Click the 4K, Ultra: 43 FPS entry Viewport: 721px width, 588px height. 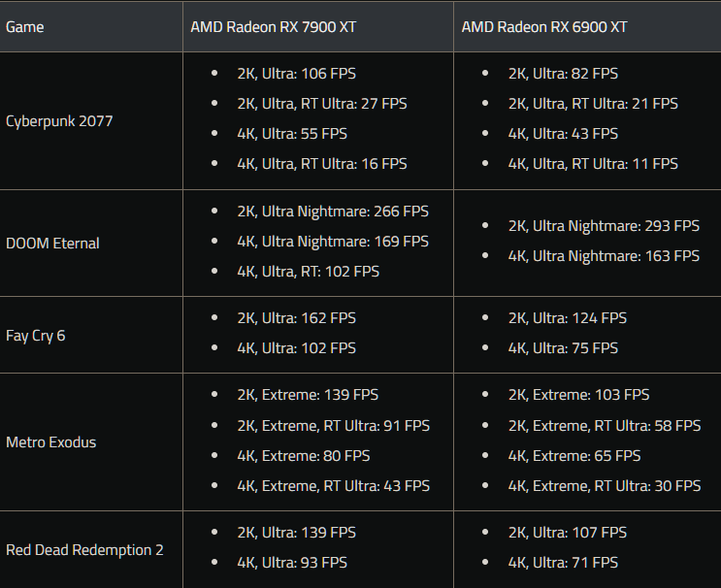point(563,134)
